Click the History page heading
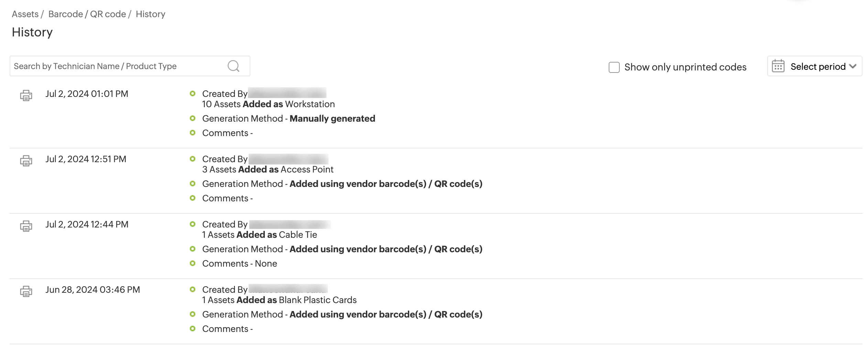 point(32,32)
